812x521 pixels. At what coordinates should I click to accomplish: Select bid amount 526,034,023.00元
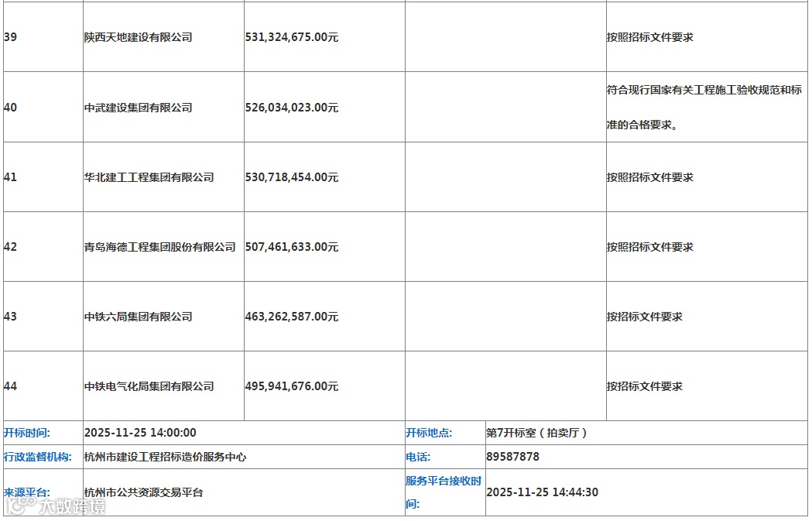(x=292, y=108)
